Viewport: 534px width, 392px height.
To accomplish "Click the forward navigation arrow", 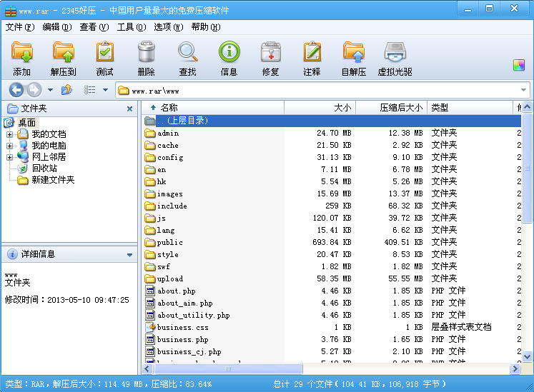I will click(34, 90).
